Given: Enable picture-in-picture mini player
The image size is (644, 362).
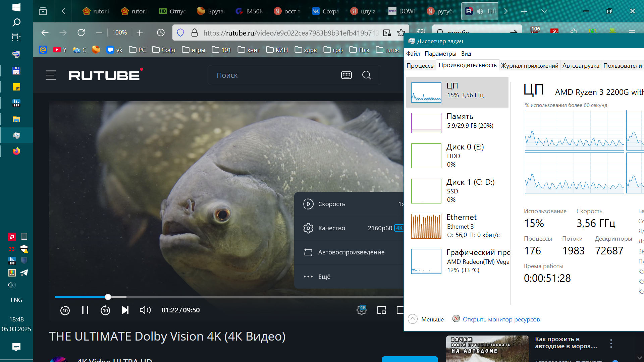Looking at the screenshot, I should coord(381,310).
